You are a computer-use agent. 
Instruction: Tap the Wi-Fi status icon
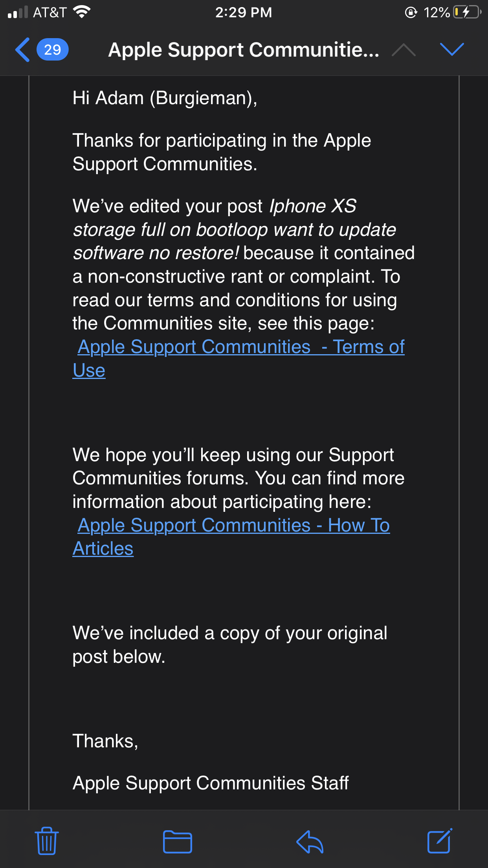[82, 12]
